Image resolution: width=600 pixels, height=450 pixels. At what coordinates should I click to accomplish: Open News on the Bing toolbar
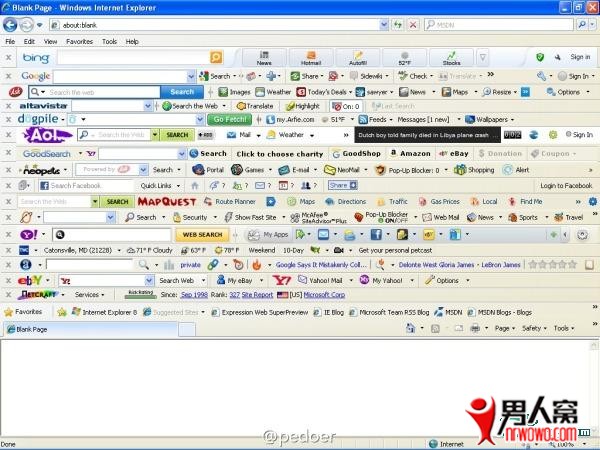264,58
